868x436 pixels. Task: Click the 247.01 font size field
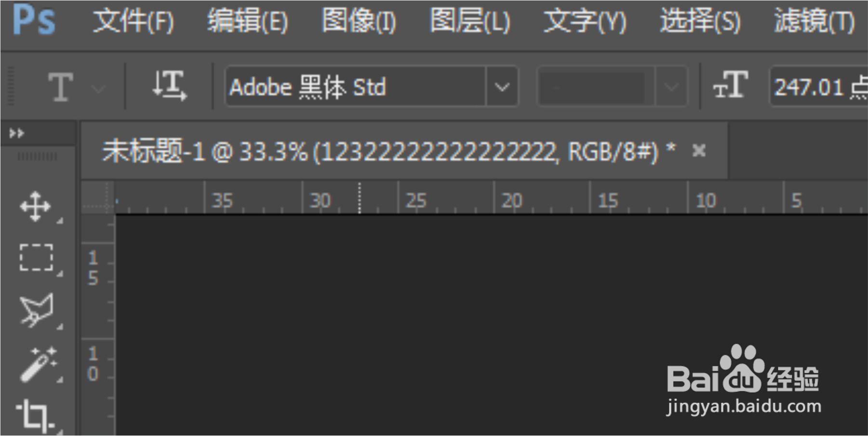[x=819, y=87]
